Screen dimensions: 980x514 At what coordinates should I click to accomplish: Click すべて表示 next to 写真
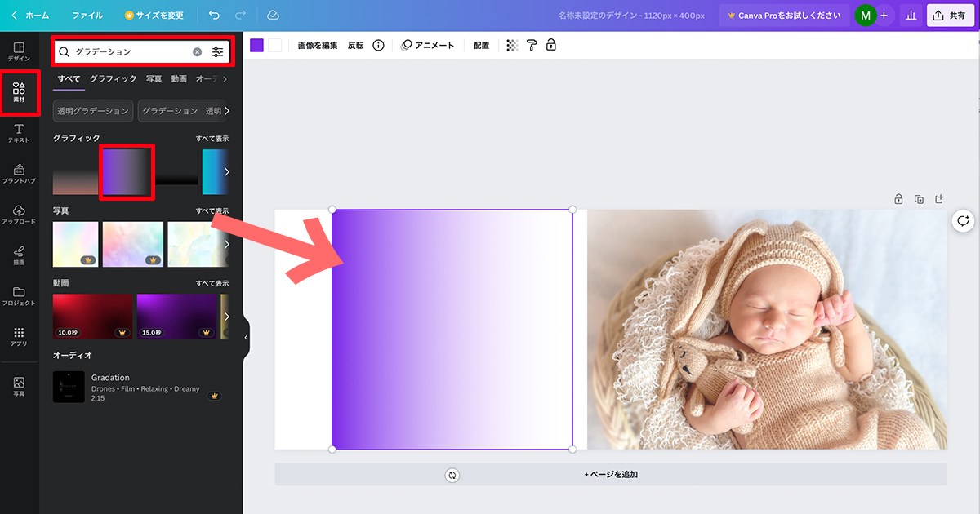point(213,210)
